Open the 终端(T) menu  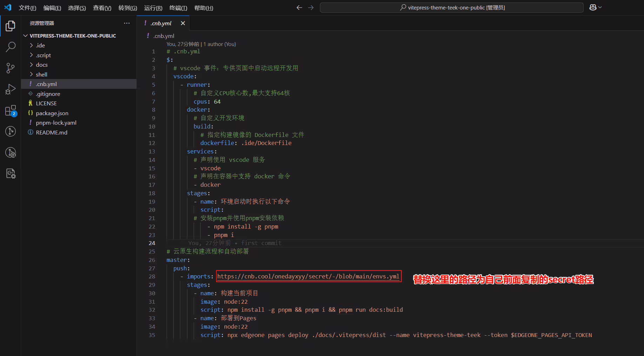point(178,8)
